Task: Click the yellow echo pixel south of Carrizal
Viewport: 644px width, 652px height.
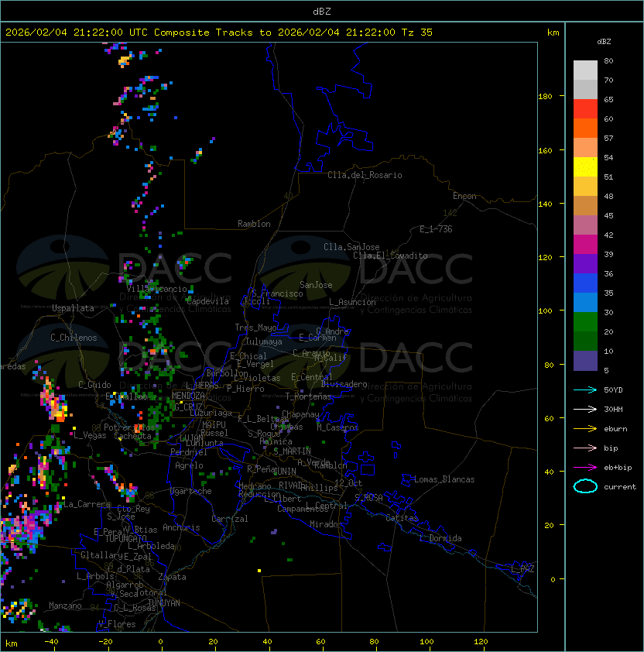Action: [x=259, y=571]
